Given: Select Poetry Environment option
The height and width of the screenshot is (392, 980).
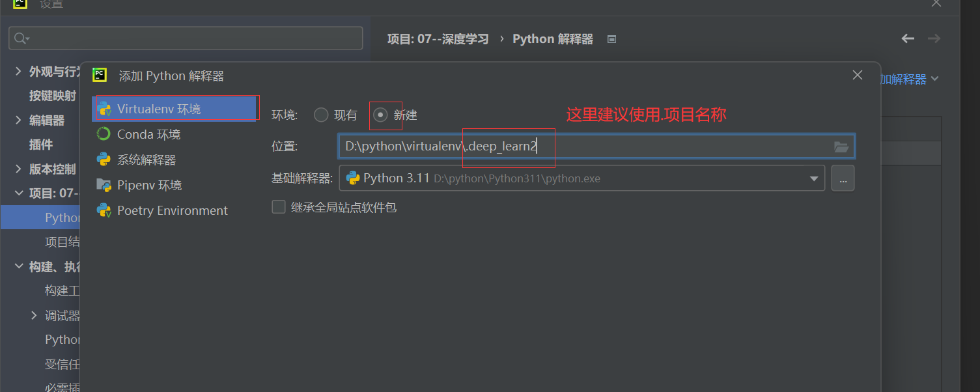Looking at the screenshot, I should click(x=174, y=210).
